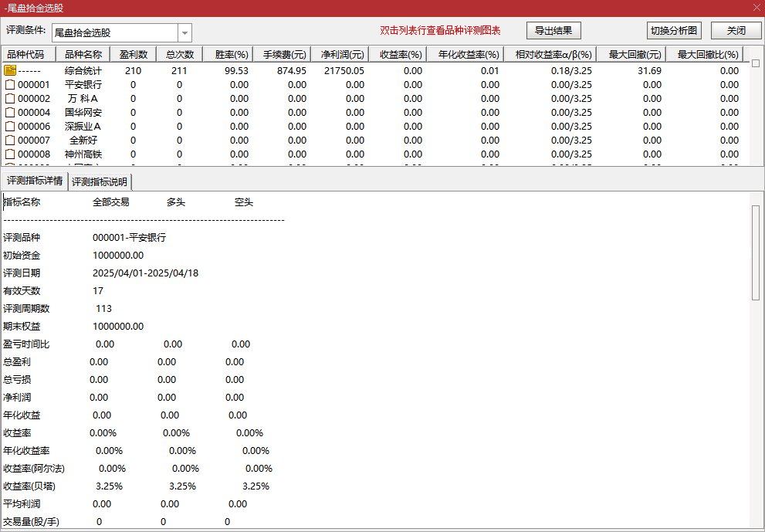Sort by 手续费(元) column header
This screenshot has width=765, height=532.
click(x=282, y=54)
